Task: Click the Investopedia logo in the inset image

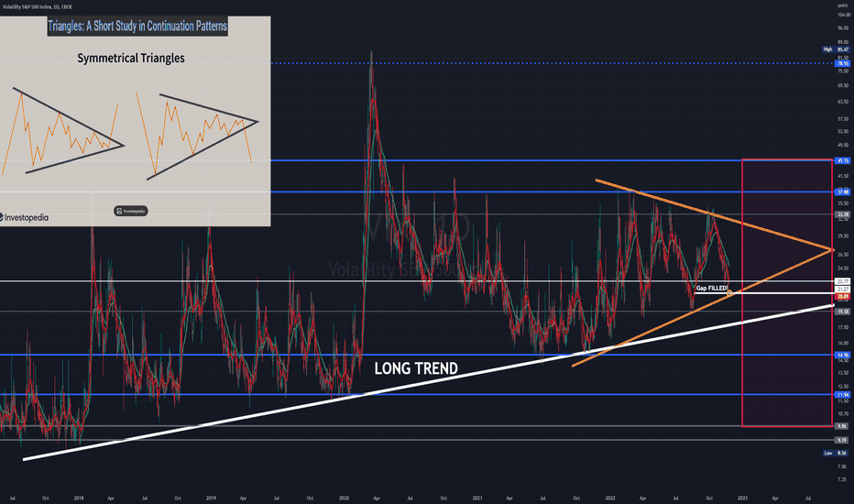Action: point(24,217)
